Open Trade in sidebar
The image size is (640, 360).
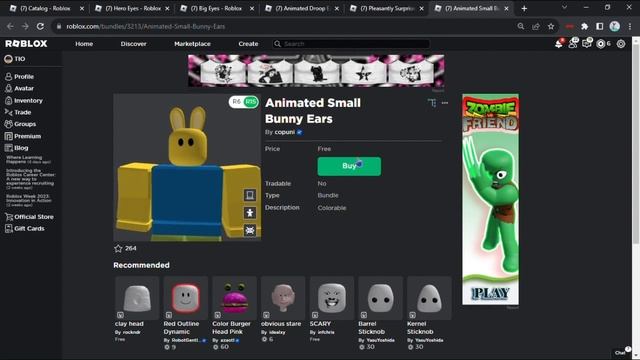[x=18, y=112]
